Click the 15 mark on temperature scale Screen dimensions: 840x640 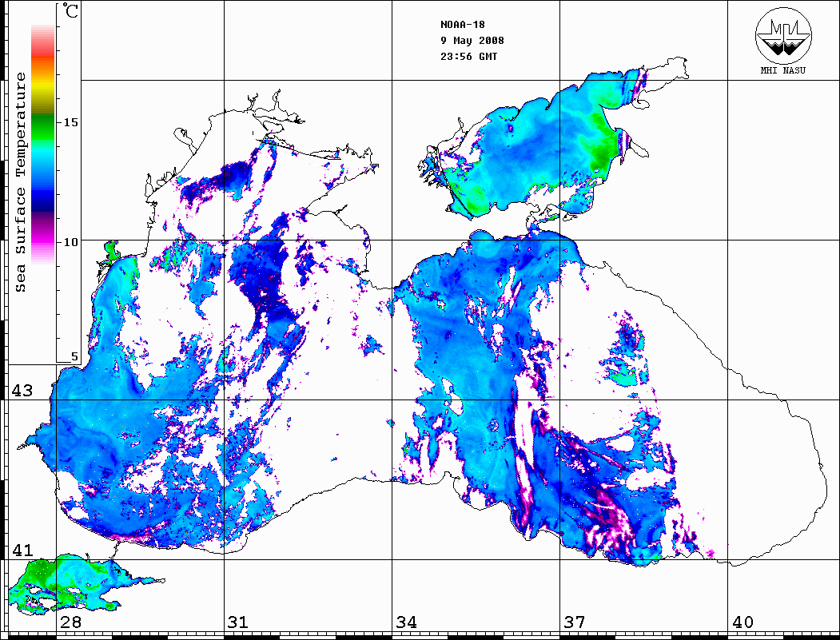(70, 122)
